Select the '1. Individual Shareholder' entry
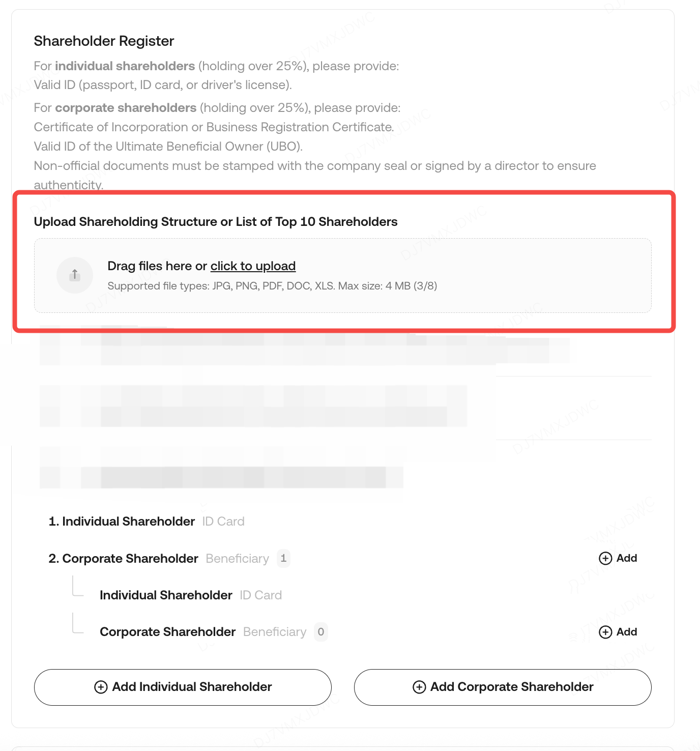This screenshot has width=700, height=751. tap(122, 522)
